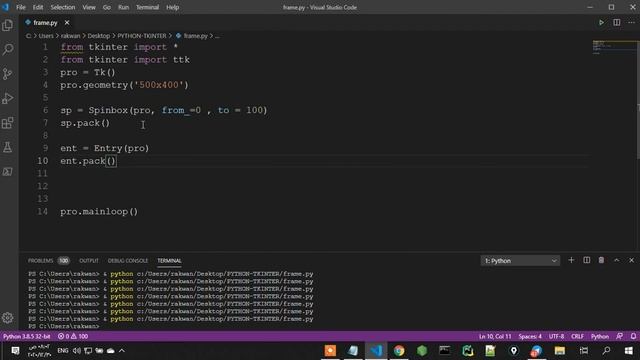
Task: Click Users in the breadcrumb path
Action: [46, 36]
